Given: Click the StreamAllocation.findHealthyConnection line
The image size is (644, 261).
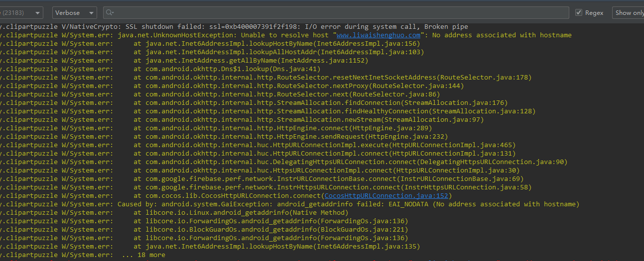Looking at the screenshot, I should coord(268,111).
